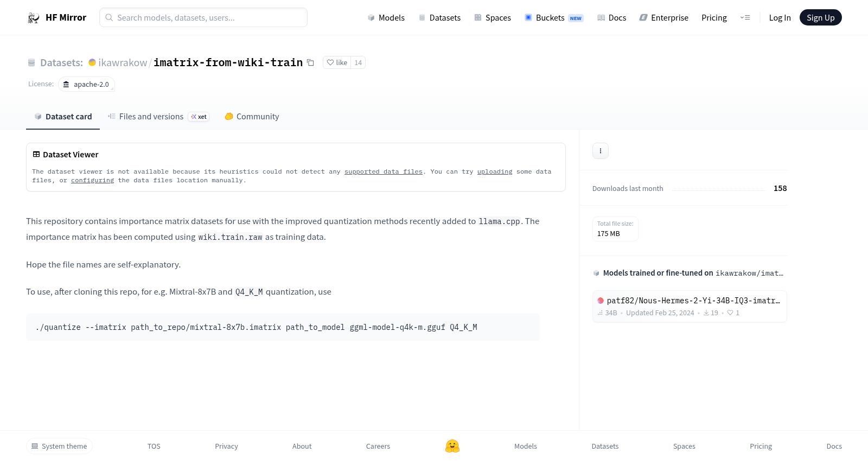Click the Log In link

pyautogui.click(x=780, y=18)
